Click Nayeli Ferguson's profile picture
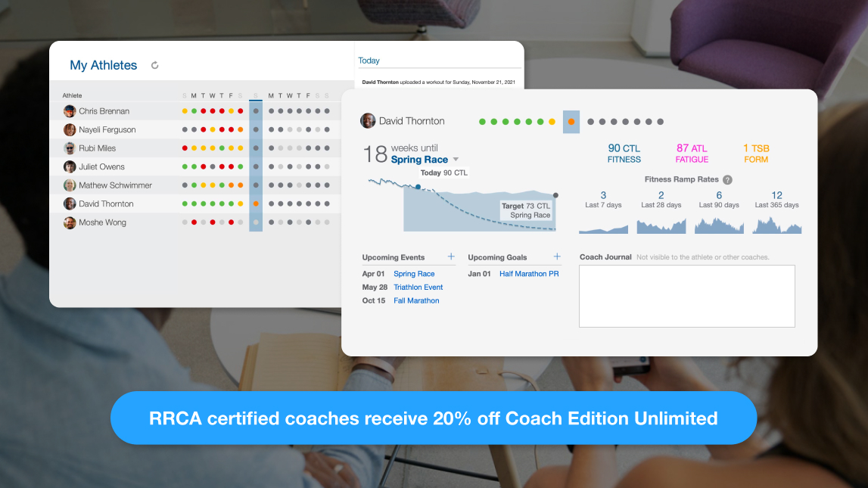 click(70, 129)
